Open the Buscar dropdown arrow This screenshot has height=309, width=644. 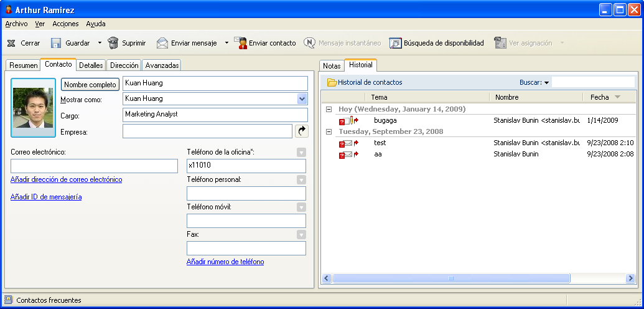pyautogui.click(x=546, y=83)
